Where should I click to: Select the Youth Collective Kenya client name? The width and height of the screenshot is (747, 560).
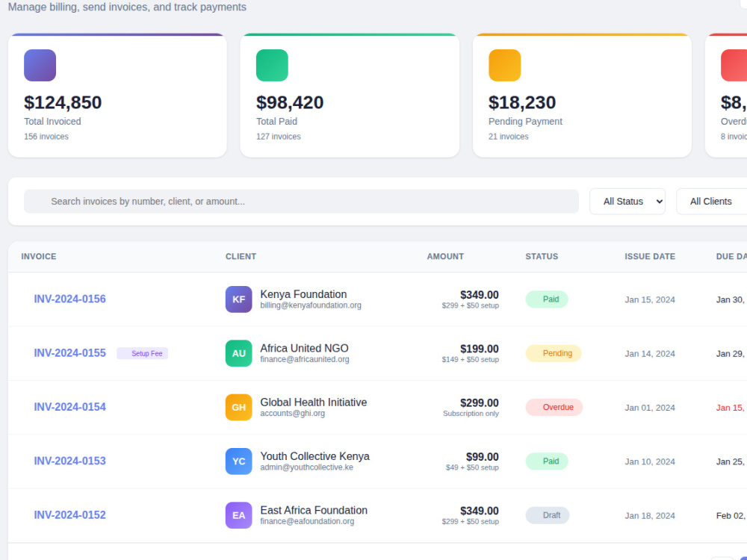coord(315,456)
